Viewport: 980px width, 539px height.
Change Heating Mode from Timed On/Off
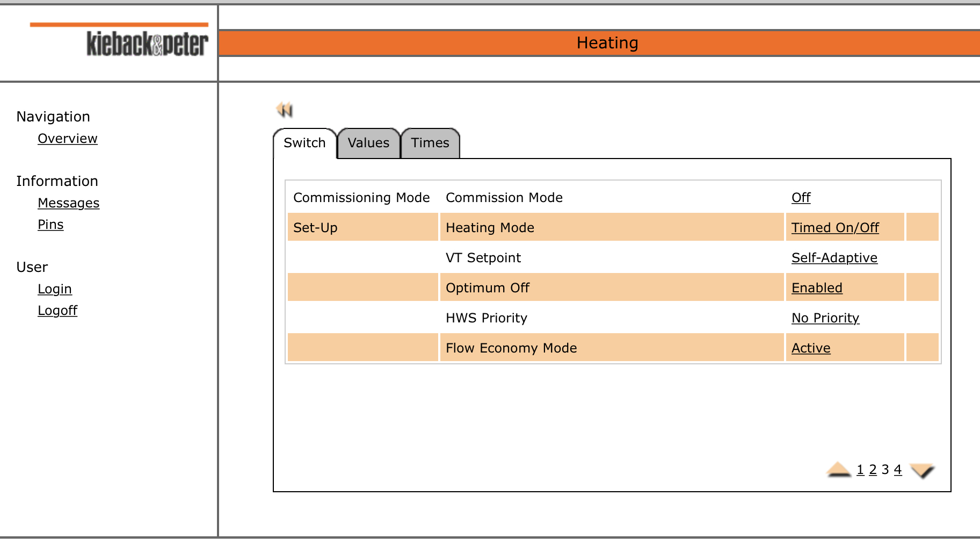pyautogui.click(x=834, y=227)
